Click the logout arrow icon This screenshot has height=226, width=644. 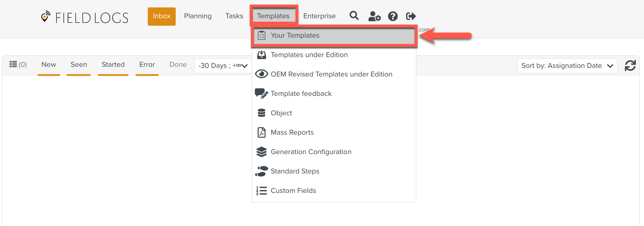[411, 16]
